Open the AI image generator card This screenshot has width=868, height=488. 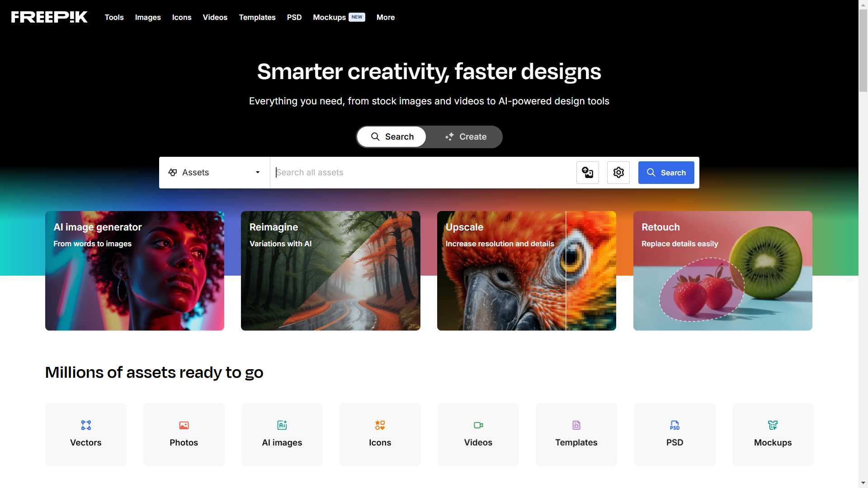[x=135, y=271]
